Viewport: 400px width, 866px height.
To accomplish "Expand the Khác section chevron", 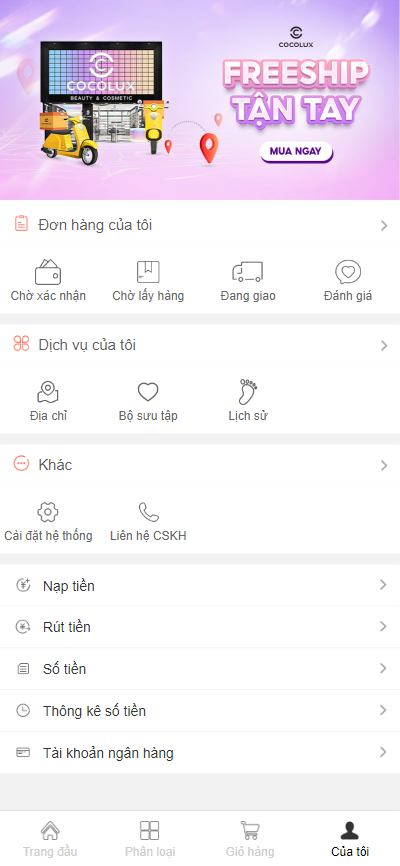I will pyautogui.click(x=384, y=466).
